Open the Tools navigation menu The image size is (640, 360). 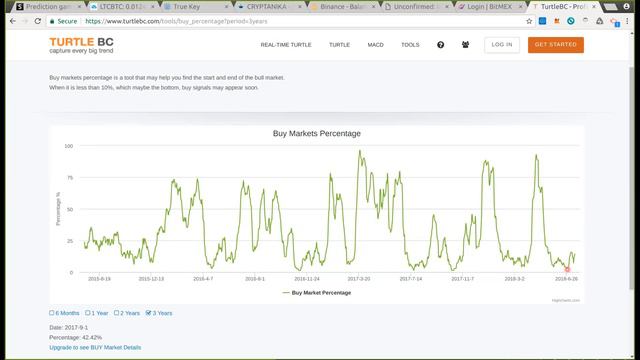[x=410, y=45]
